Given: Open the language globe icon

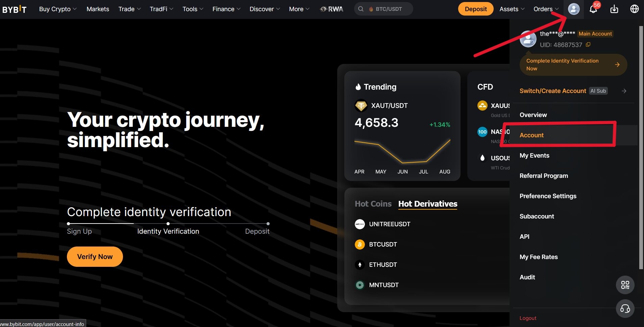Looking at the screenshot, I should tap(635, 9).
